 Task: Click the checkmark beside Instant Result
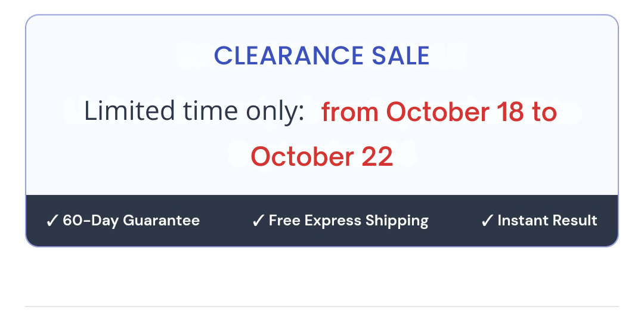(x=487, y=221)
